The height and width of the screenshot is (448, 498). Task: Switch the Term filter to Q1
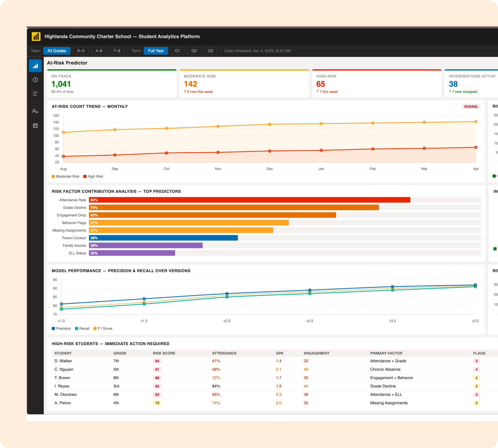pyautogui.click(x=177, y=51)
